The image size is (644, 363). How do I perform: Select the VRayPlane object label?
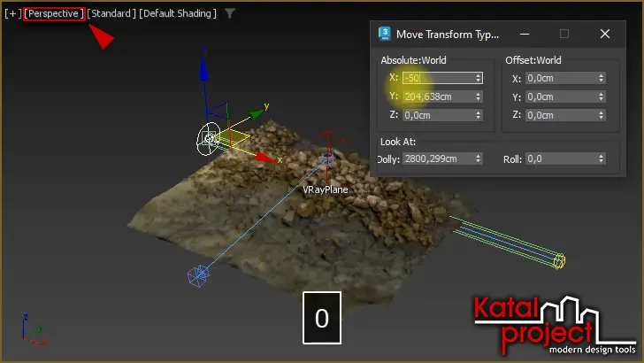click(x=326, y=189)
